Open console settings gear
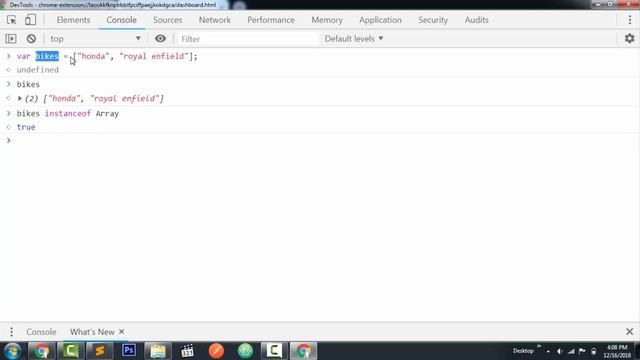 [x=629, y=38]
